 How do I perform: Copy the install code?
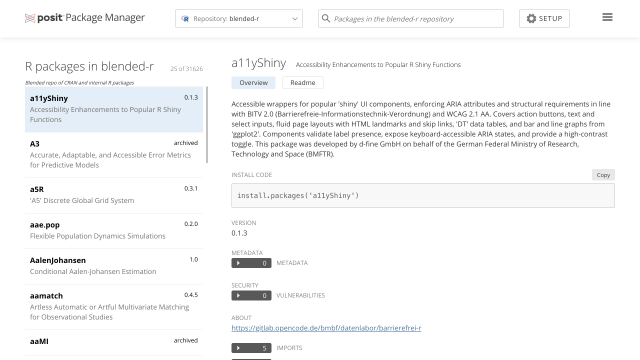pos(603,175)
